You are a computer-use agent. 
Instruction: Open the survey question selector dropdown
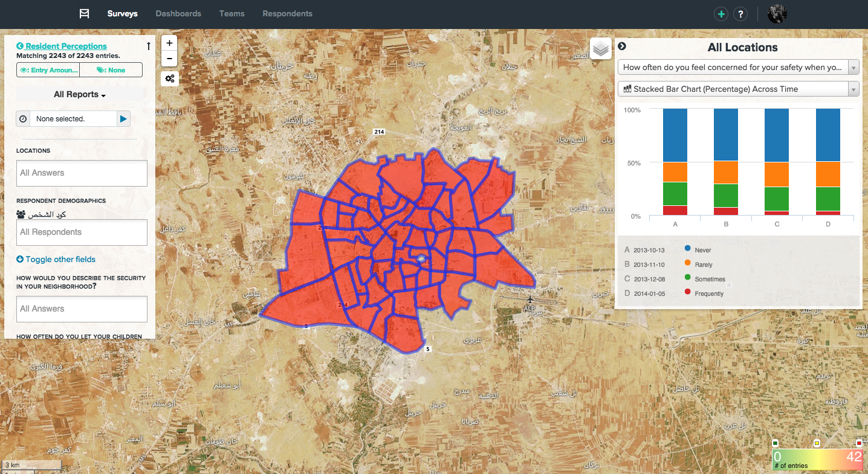pyautogui.click(x=738, y=68)
